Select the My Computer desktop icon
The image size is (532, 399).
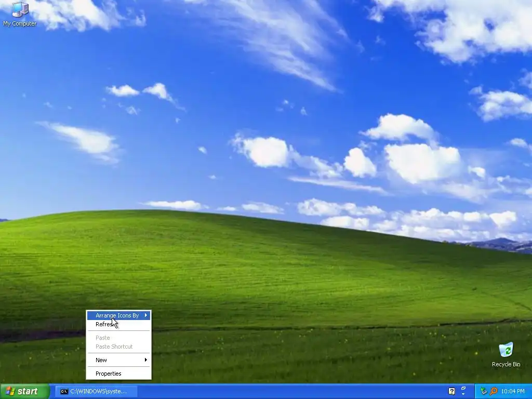tap(19, 14)
